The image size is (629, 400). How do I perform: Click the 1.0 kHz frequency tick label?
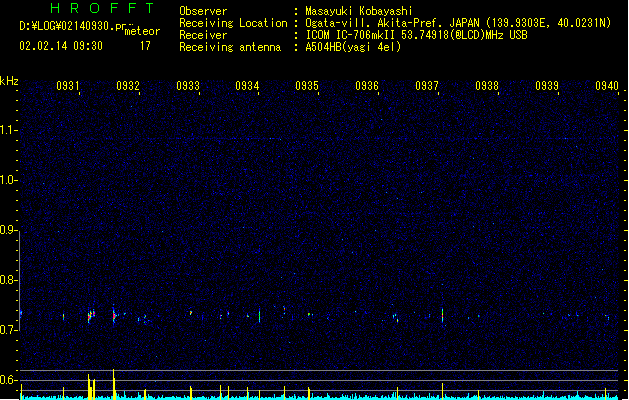pos(8,180)
